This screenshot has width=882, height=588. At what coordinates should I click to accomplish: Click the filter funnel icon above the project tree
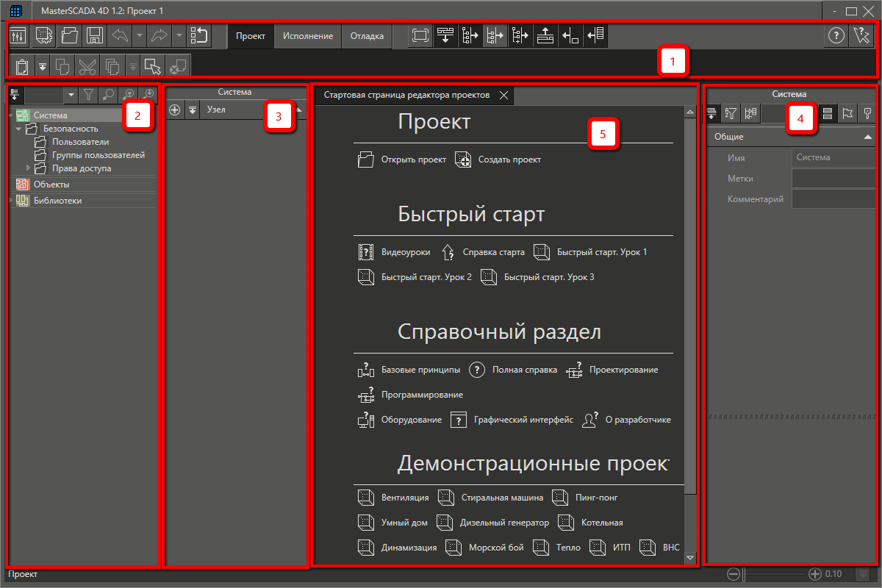87,94
